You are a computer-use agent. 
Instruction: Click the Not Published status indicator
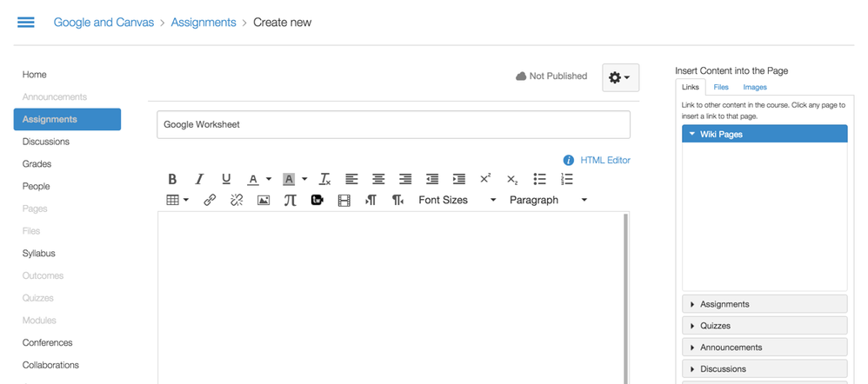pyautogui.click(x=551, y=76)
